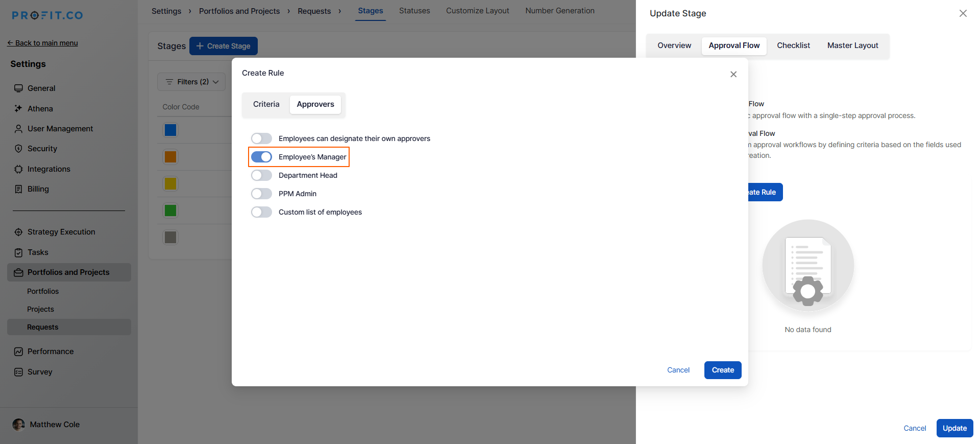Image resolution: width=980 pixels, height=444 pixels.
Task: Click Settings in the breadcrumb
Action: coord(166,11)
